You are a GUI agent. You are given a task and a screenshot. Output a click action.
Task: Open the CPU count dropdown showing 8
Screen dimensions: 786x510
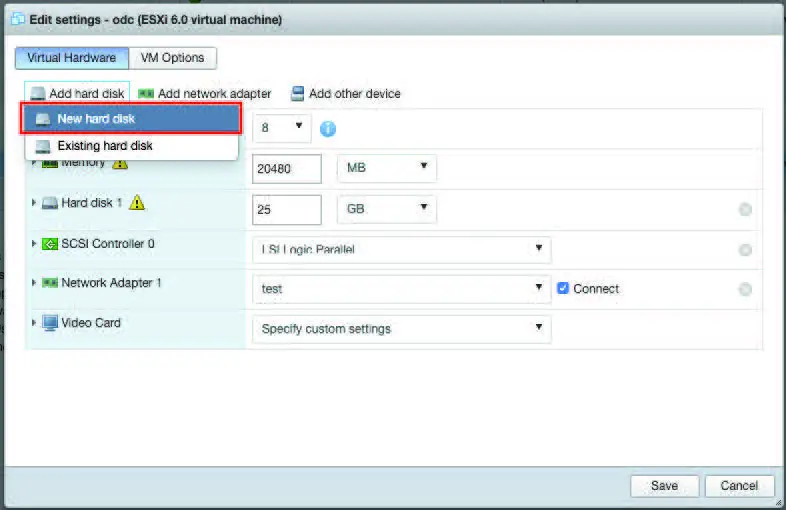282,128
